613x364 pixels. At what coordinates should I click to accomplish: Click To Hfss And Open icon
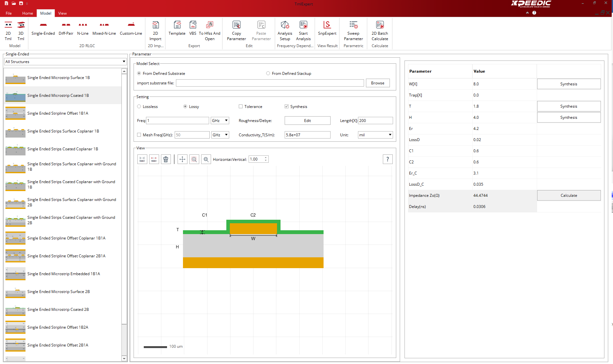[x=209, y=31]
